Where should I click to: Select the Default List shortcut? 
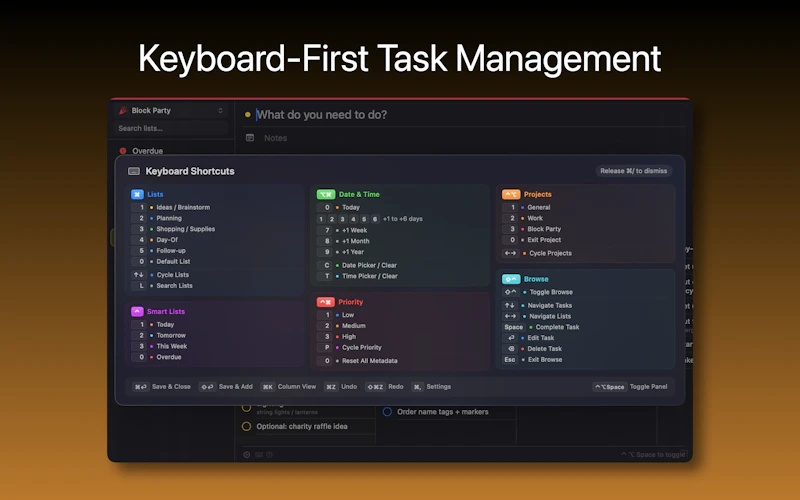point(161,261)
